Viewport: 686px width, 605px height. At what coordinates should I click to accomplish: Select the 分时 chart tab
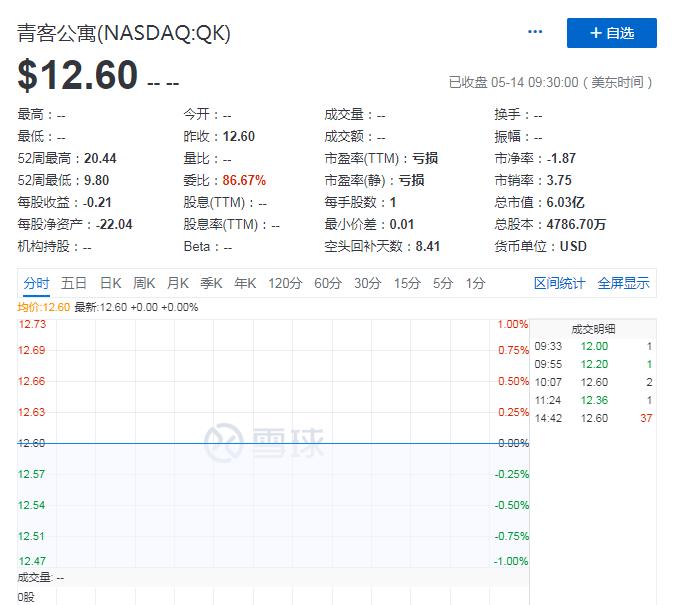(x=36, y=283)
